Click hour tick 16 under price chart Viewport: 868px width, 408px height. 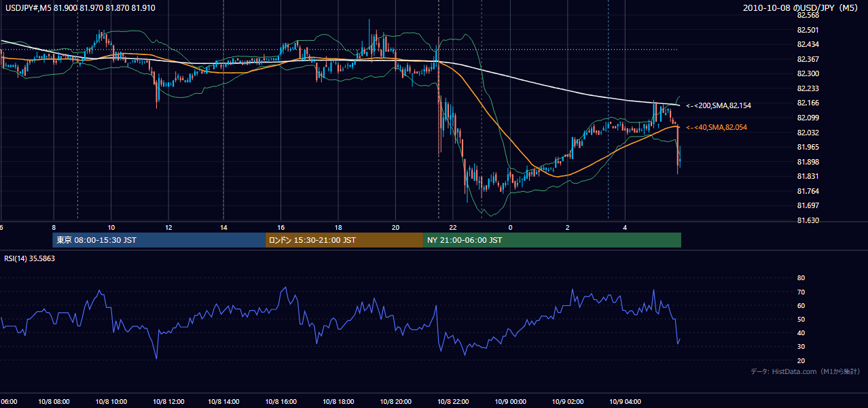(282, 228)
